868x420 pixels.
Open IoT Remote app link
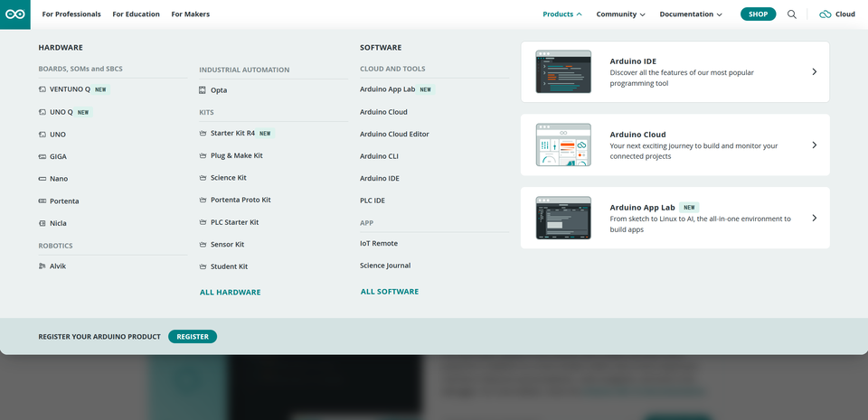[379, 244]
